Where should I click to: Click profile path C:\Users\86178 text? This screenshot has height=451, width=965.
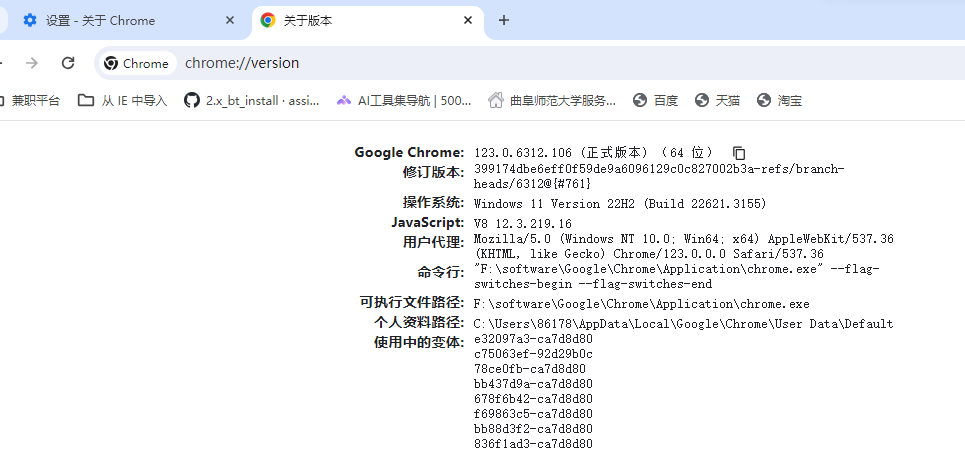(x=684, y=324)
